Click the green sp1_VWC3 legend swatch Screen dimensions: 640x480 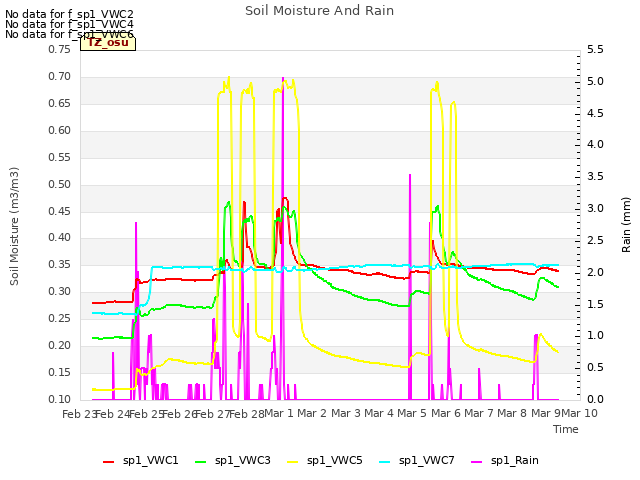[x=200, y=462]
